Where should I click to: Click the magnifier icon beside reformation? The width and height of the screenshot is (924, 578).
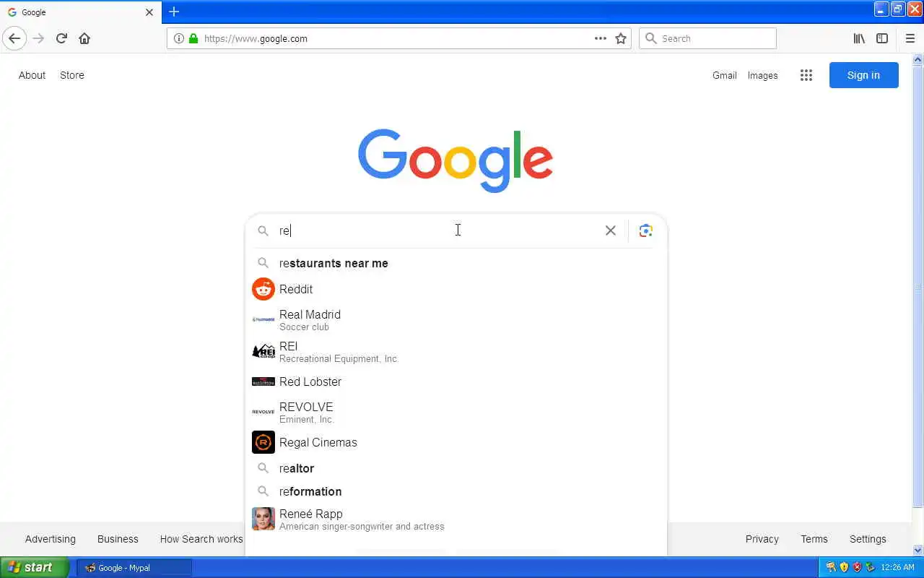click(263, 491)
